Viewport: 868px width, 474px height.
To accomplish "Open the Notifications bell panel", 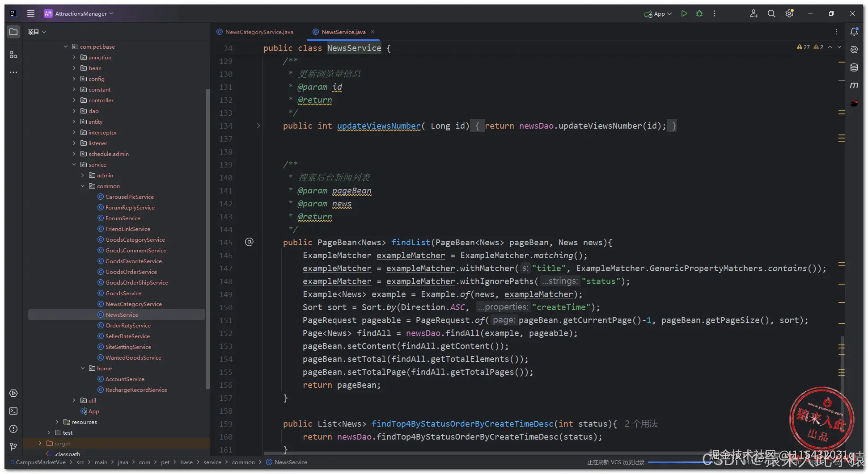I will (x=854, y=32).
